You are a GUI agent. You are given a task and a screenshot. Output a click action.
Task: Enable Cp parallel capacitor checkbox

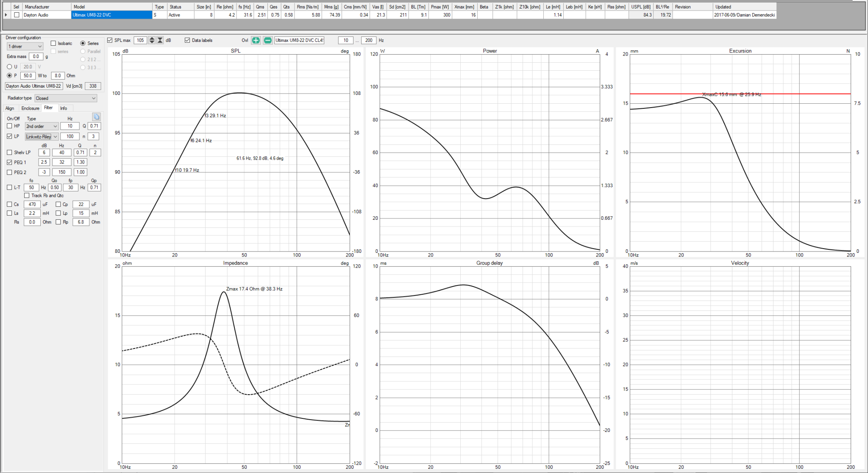click(58, 204)
